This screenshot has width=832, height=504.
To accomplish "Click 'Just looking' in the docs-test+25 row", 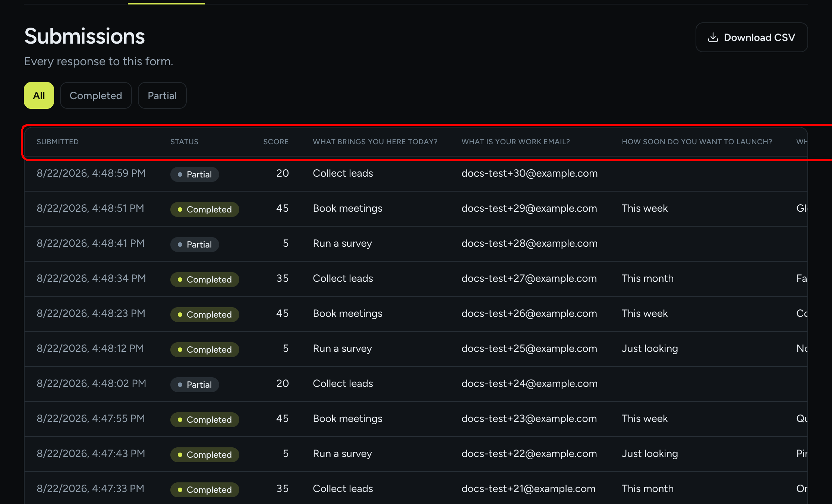I will coord(650,349).
